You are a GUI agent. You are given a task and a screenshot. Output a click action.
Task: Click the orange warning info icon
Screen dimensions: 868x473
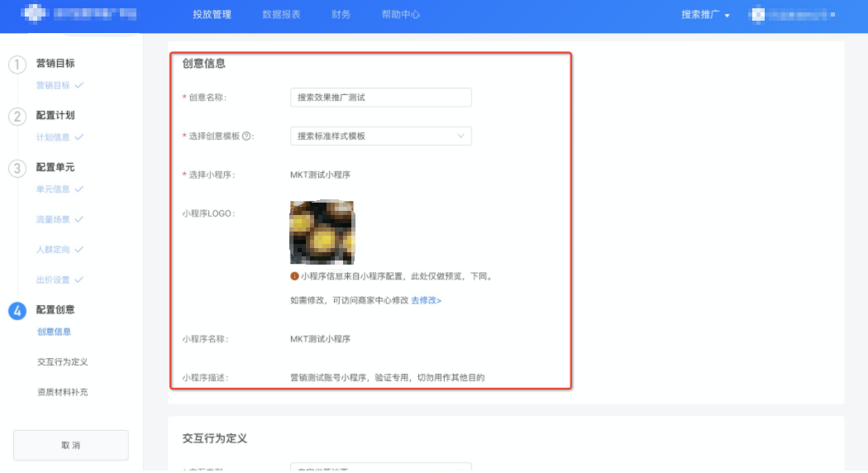[294, 276]
